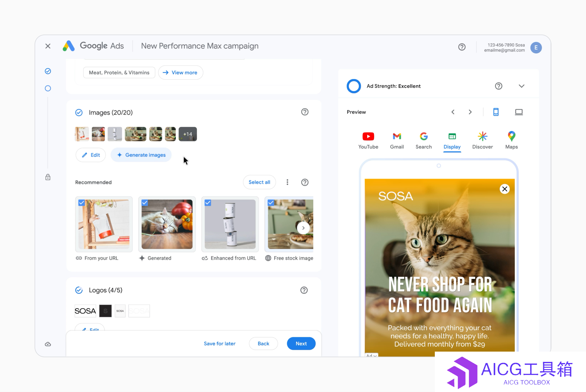
Task: Uncheck the Free stock image
Action: [x=271, y=203]
